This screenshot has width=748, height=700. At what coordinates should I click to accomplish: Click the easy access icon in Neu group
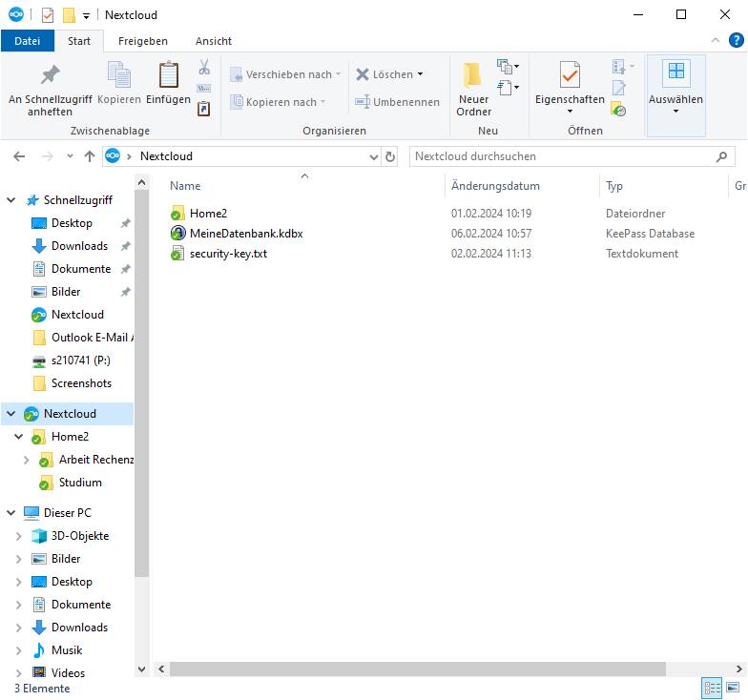point(506,88)
